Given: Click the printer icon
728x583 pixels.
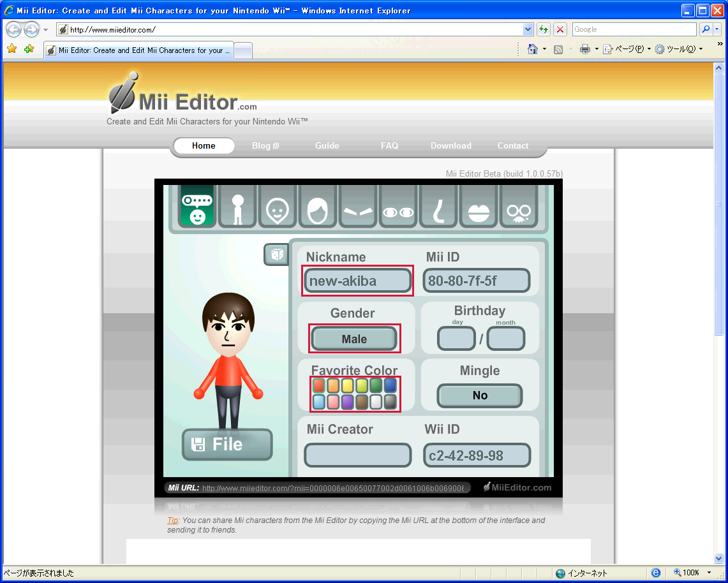Looking at the screenshot, I should click(585, 49).
